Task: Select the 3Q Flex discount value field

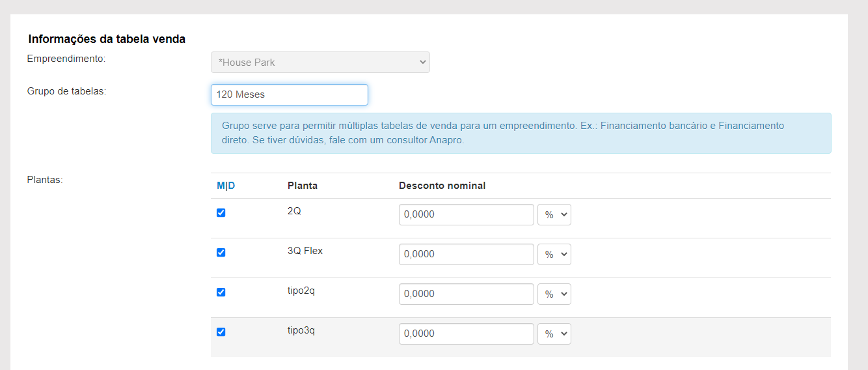Action: pyautogui.click(x=466, y=255)
